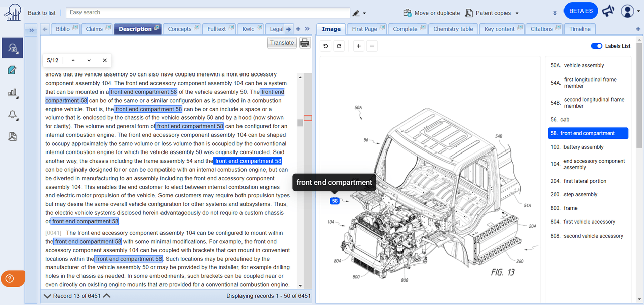
Task: Select the notes pencil icon in the sidebar
Action: pos(12,70)
